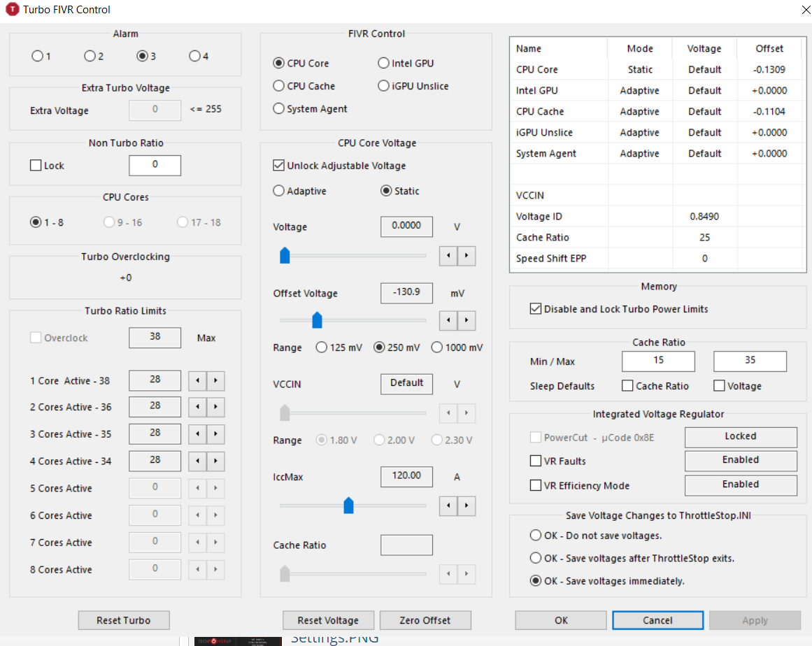Viewport: 812px width, 646px height.
Task: Decrease the 2 Cores Active turbo ratio
Action: point(197,407)
